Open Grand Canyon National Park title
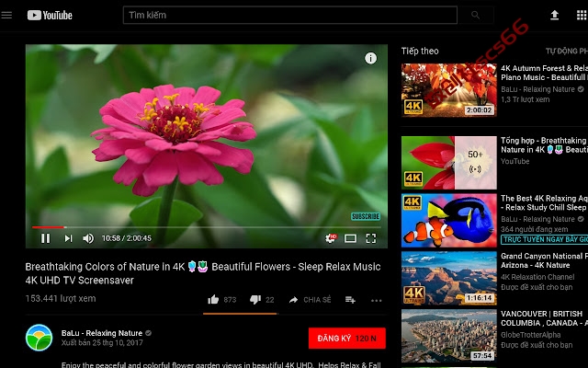588x368 pixels. pyautogui.click(x=544, y=260)
